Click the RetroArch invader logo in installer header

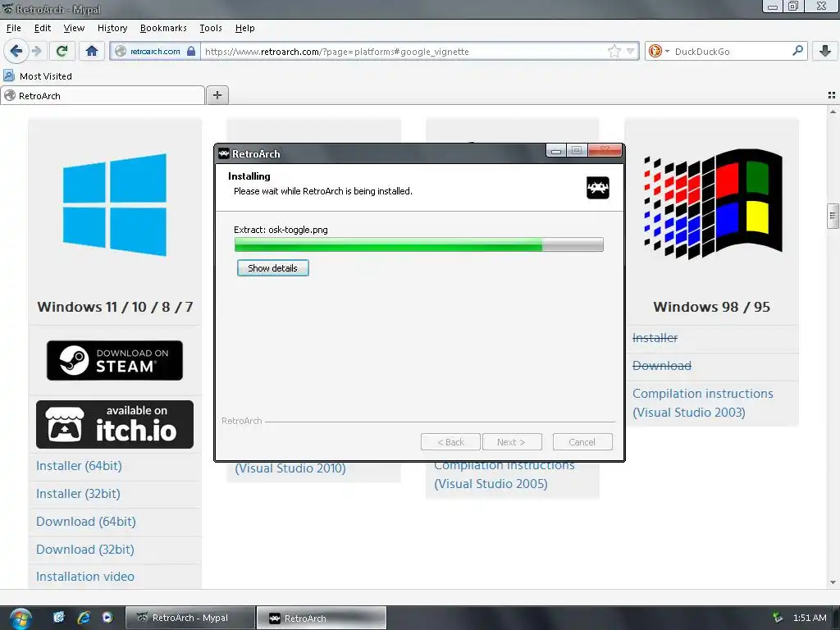(x=598, y=188)
